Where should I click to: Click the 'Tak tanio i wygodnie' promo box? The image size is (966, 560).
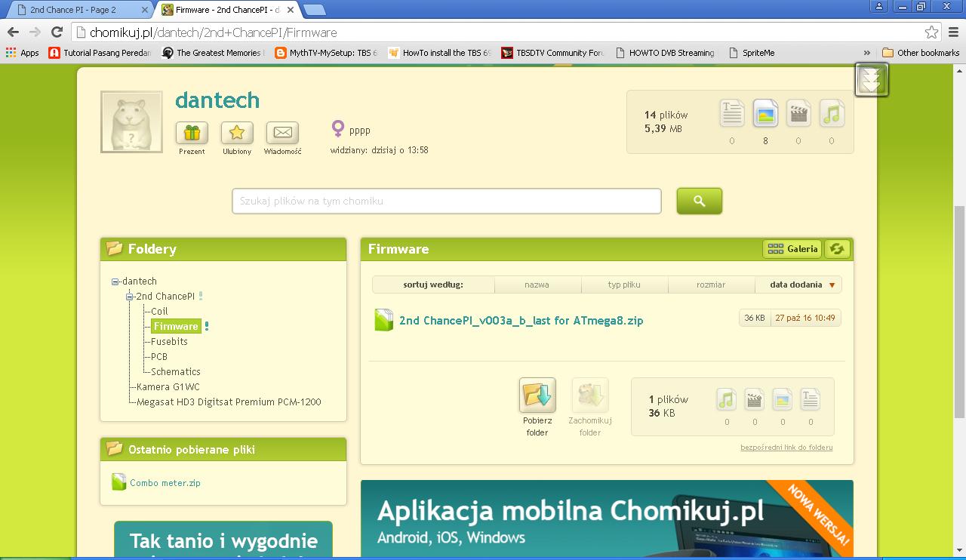pyautogui.click(x=223, y=540)
